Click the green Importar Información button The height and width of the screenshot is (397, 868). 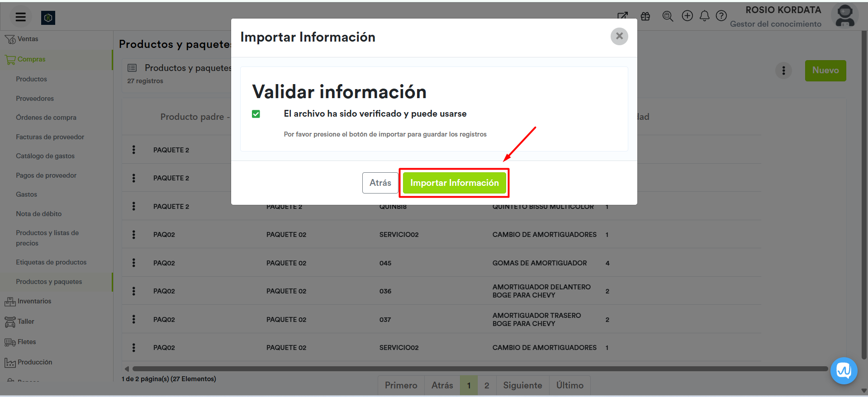(454, 183)
